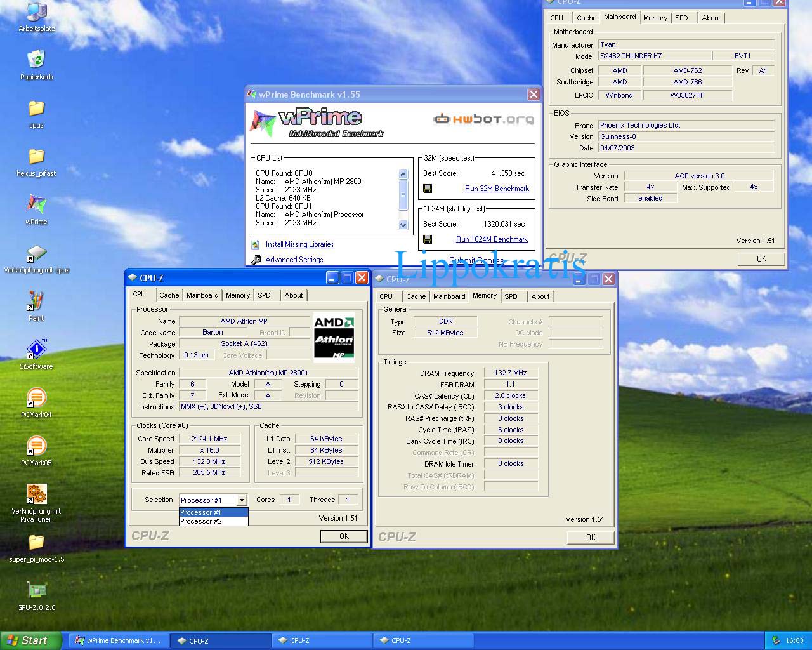Open the Windows Start button
This screenshot has height=650, width=812.
[31, 640]
